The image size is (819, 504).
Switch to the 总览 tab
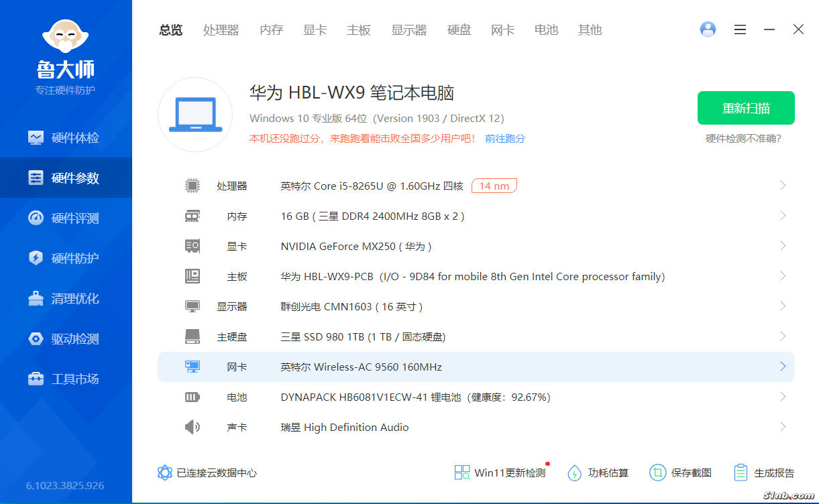pos(171,29)
